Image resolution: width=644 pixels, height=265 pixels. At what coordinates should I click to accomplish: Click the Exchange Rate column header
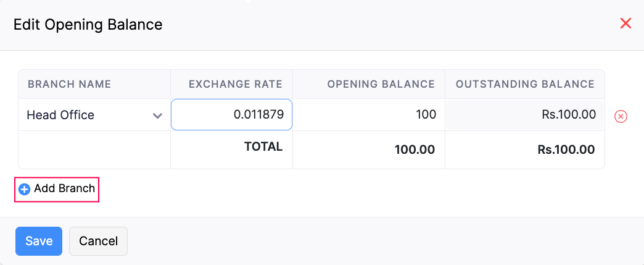(235, 84)
